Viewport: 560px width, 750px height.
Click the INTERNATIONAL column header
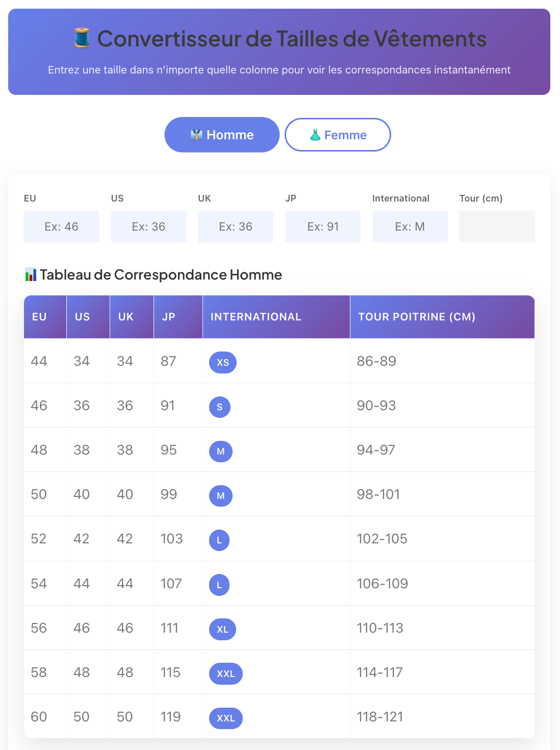tap(256, 317)
